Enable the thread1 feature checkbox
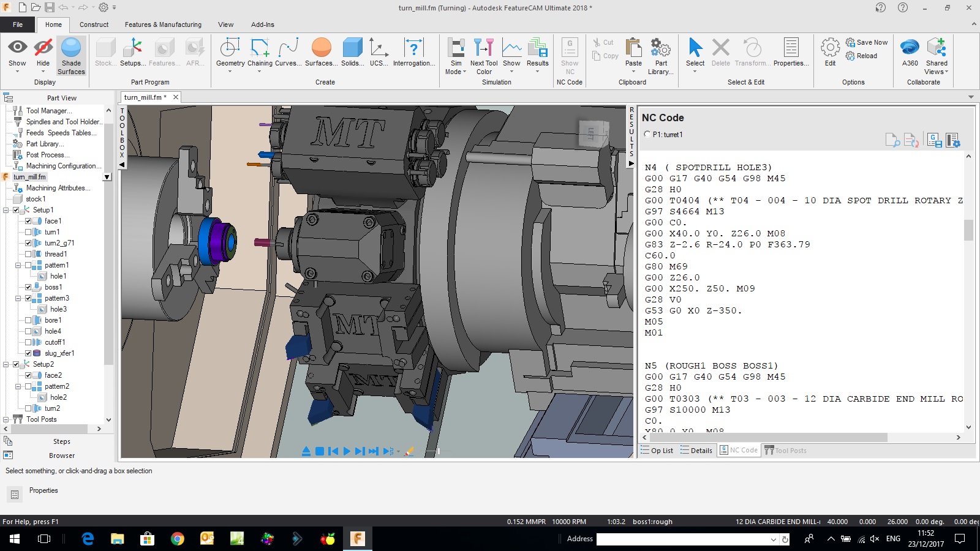The height and width of the screenshot is (551, 980). 28,254
